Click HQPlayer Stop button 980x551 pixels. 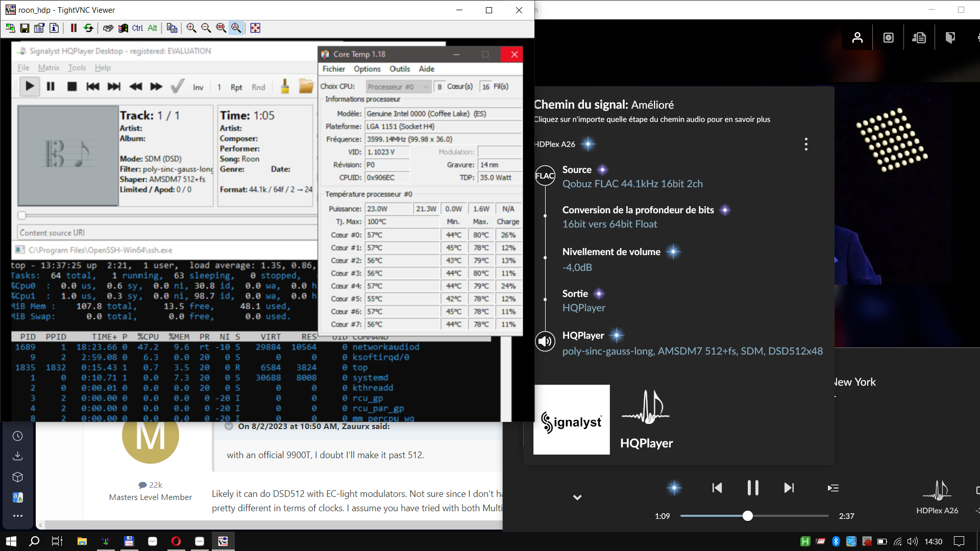click(72, 87)
